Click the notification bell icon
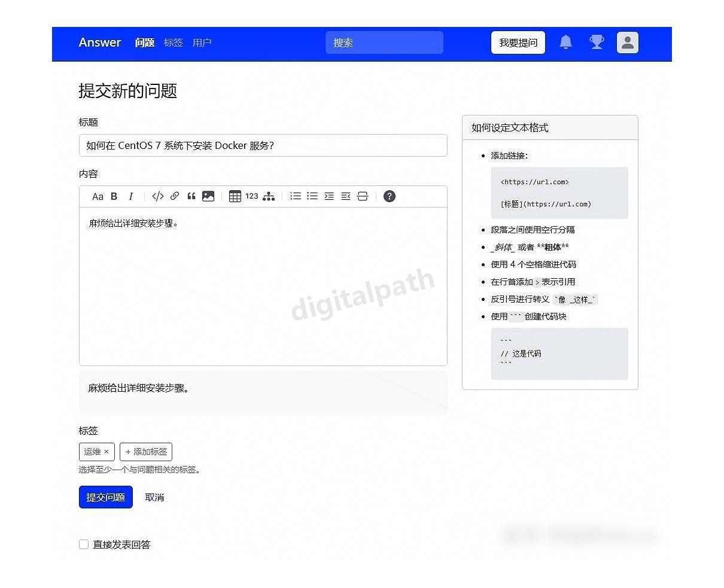 [565, 42]
